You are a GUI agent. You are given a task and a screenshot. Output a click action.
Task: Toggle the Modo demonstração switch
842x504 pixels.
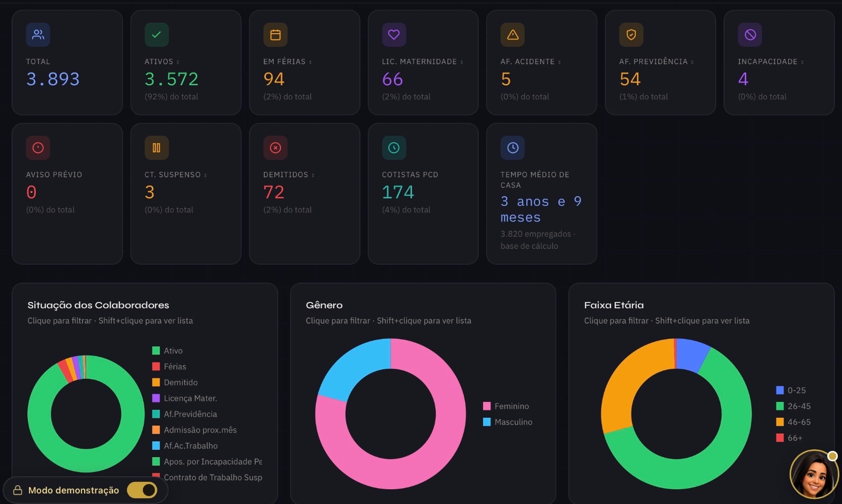pyautogui.click(x=142, y=490)
